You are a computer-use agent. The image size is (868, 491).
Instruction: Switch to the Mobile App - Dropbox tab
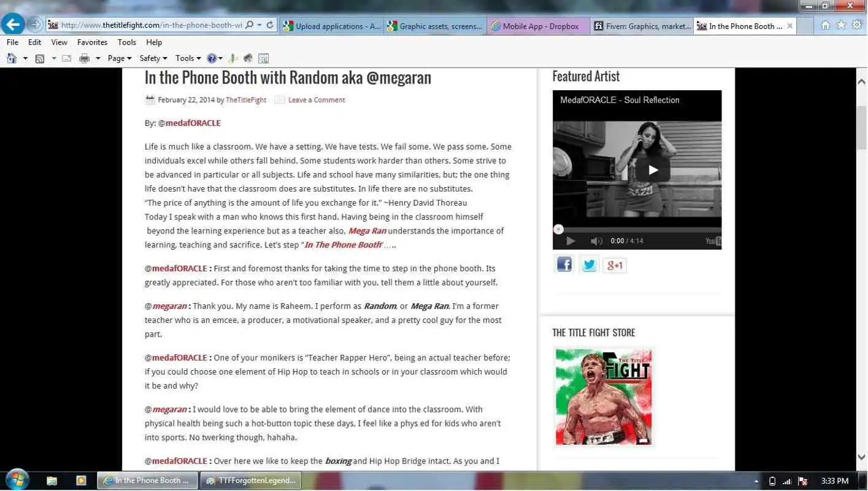point(539,26)
